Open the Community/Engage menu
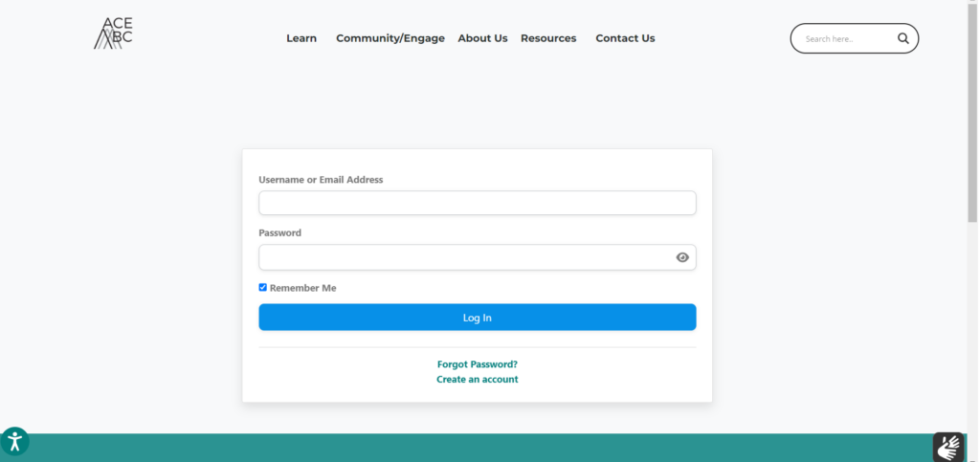Screen dimensions: 980x462 [x=390, y=38]
